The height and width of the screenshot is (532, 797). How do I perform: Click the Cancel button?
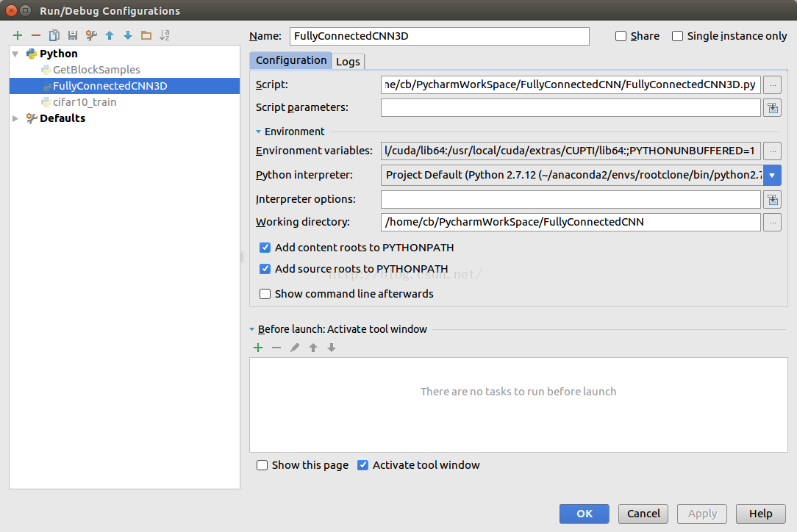(643, 514)
